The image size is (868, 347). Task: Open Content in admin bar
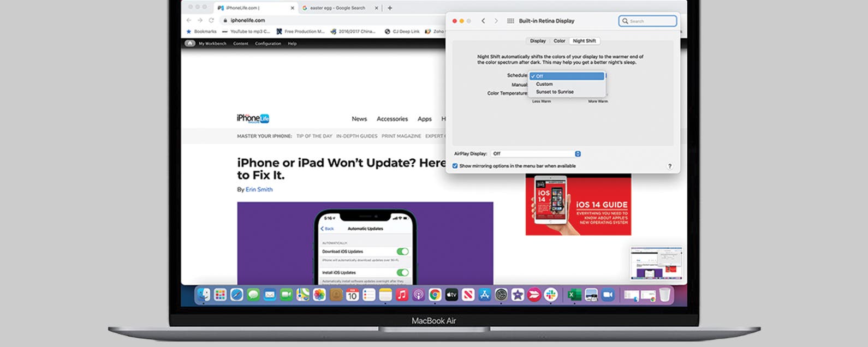pyautogui.click(x=241, y=44)
